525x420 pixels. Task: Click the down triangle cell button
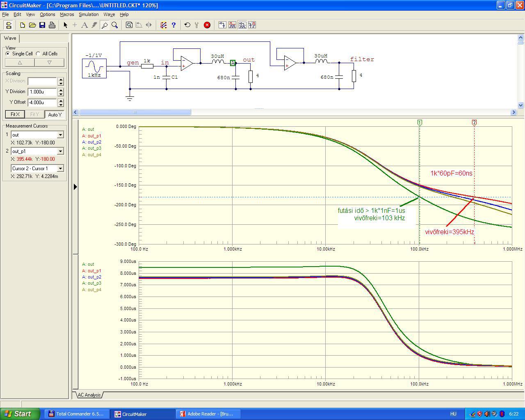[49, 63]
